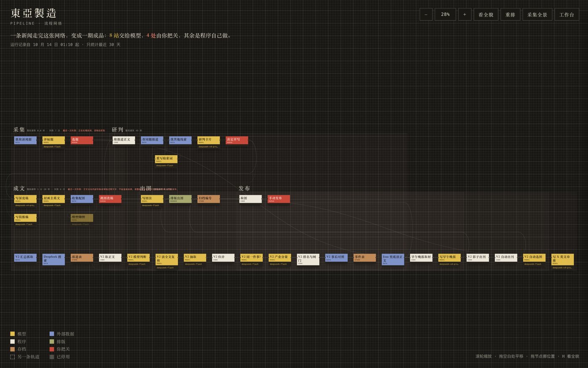Click the 重排 re-layout button

[x=510, y=14]
